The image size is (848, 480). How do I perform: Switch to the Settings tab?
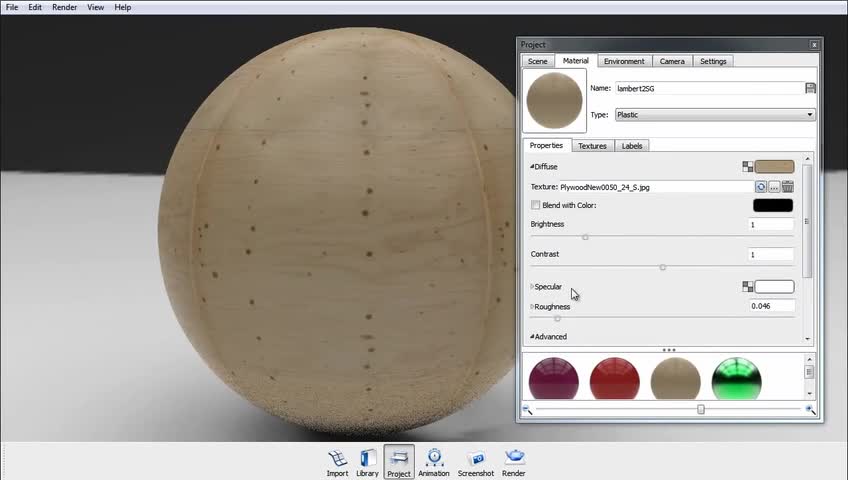[x=713, y=61]
